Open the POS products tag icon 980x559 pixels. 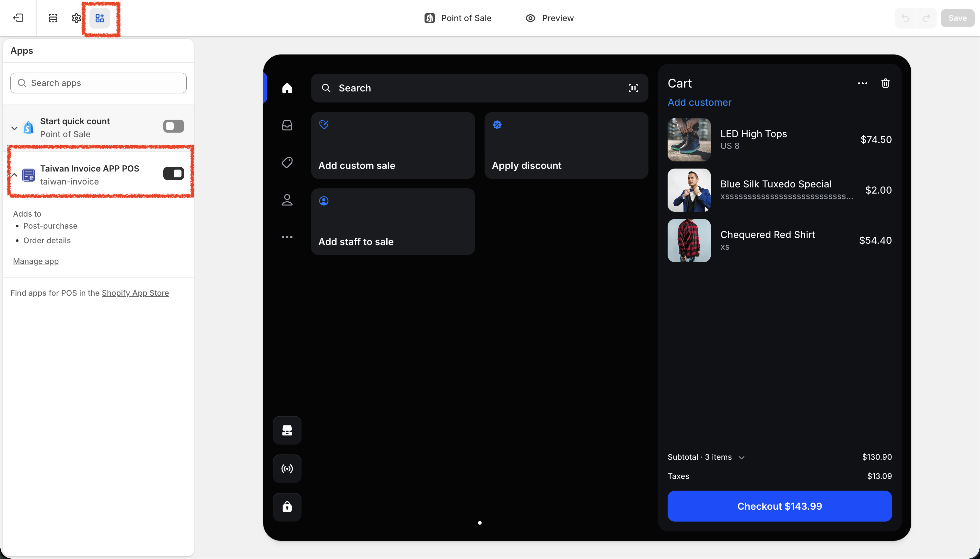pyautogui.click(x=287, y=162)
